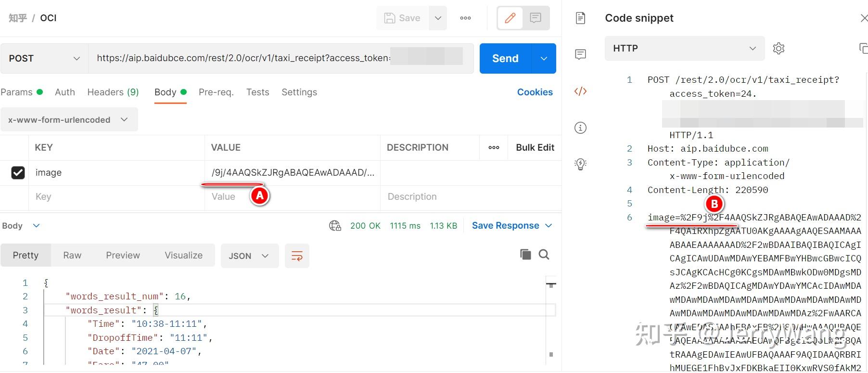
Task: Expand the x-www-form-urlencoded body type dropdown
Action: [69, 120]
